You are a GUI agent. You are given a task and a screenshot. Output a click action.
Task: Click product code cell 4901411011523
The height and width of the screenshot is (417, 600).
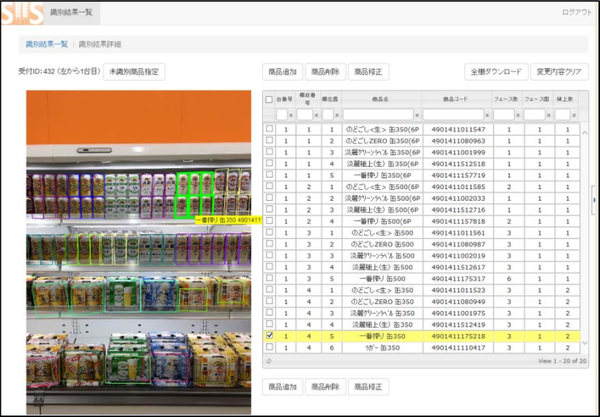[x=458, y=290]
